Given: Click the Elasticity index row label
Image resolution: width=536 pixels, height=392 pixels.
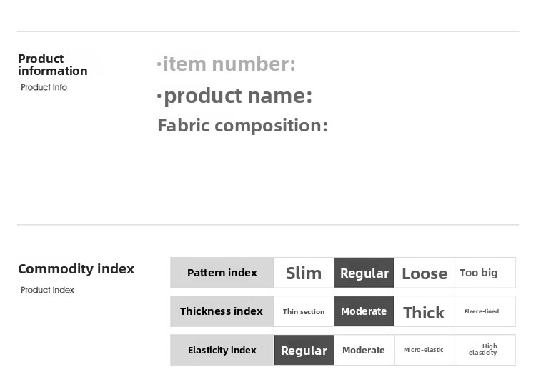Looking at the screenshot, I should click(x=222, y=350).
